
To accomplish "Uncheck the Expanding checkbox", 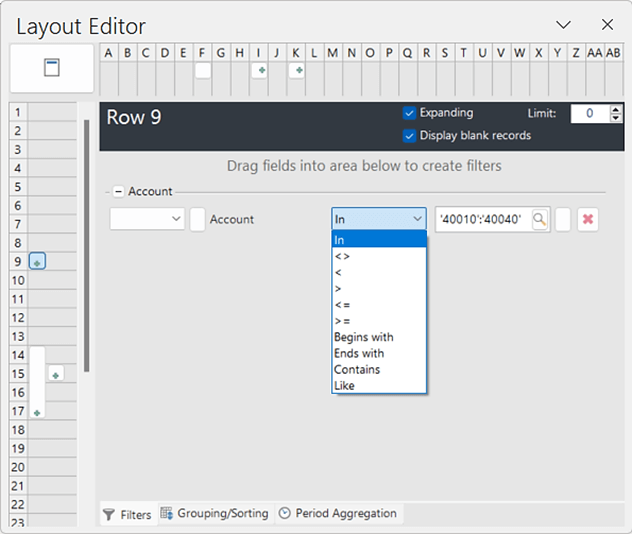I will (x=409, y=113).
